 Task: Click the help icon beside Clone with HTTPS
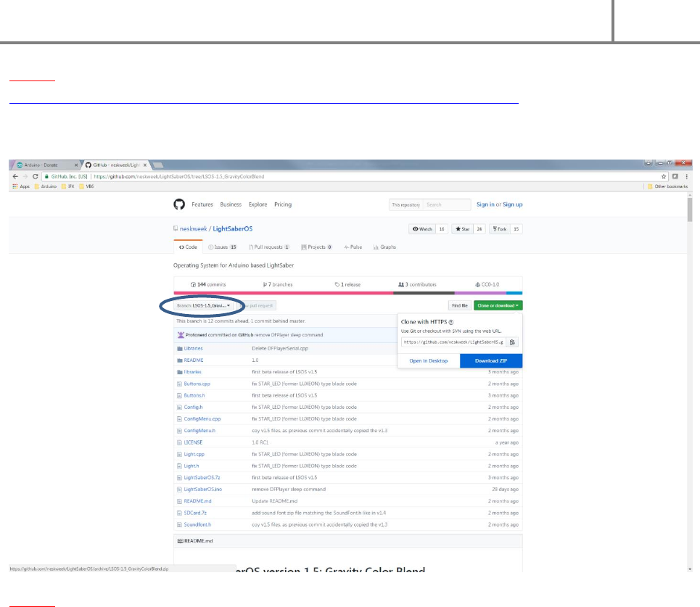(451, 322)
